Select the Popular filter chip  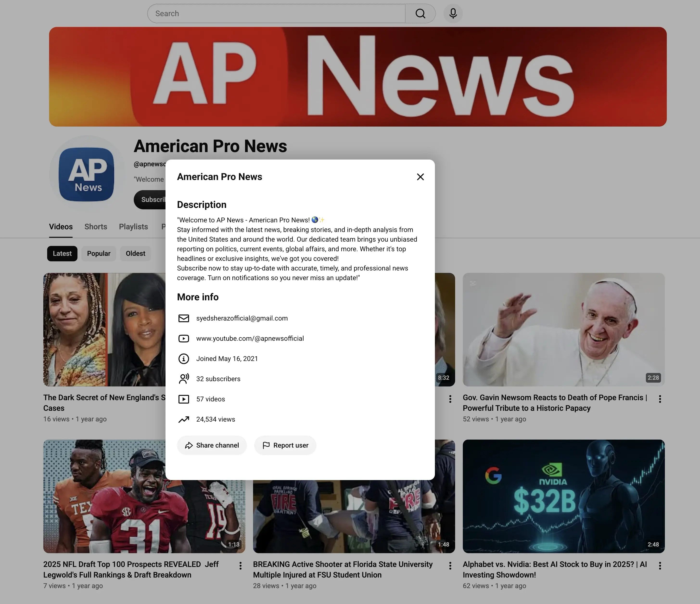(99, 253)
